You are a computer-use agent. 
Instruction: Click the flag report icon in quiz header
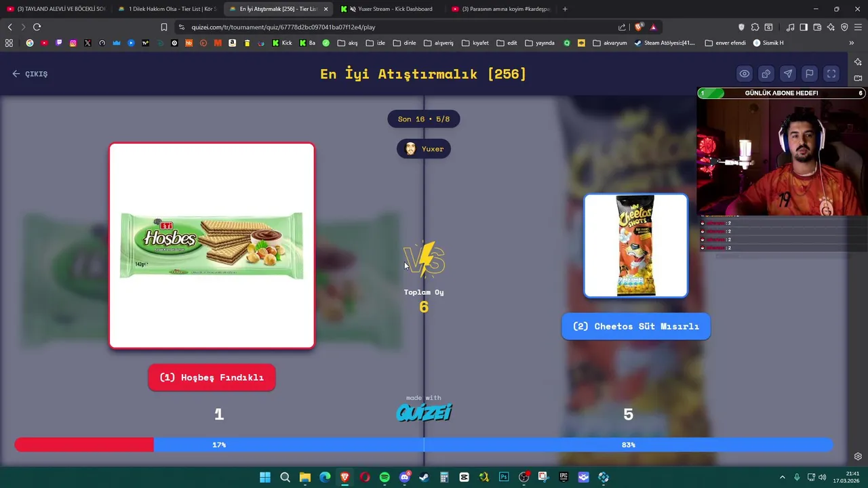tap(810, 74)
